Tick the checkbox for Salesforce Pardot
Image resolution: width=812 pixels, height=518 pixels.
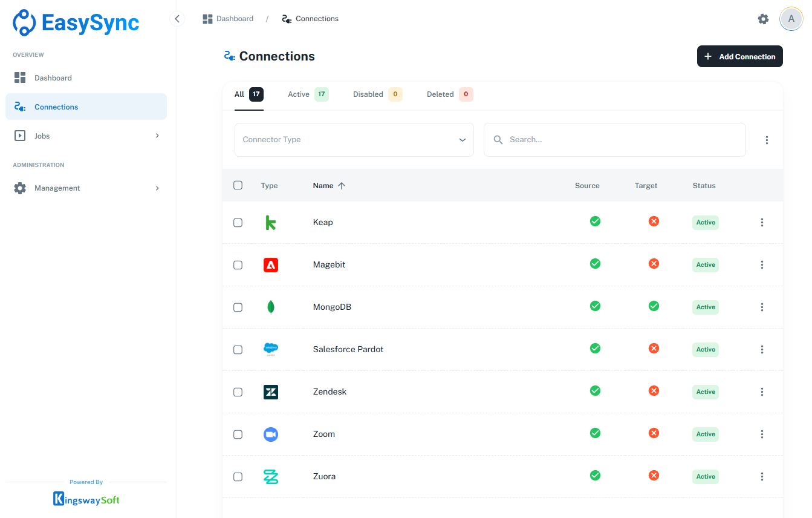pos(238,350)
